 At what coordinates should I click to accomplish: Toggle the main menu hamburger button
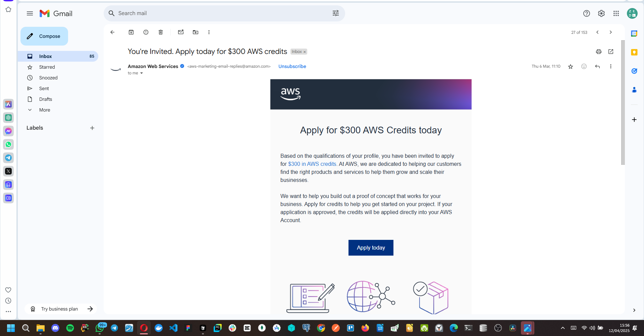coord(30,13)
